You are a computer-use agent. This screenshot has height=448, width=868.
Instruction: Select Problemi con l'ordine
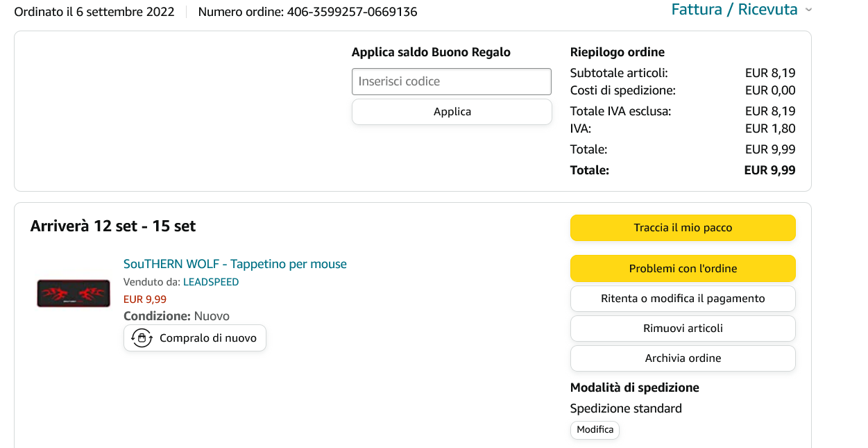(683, 269)
